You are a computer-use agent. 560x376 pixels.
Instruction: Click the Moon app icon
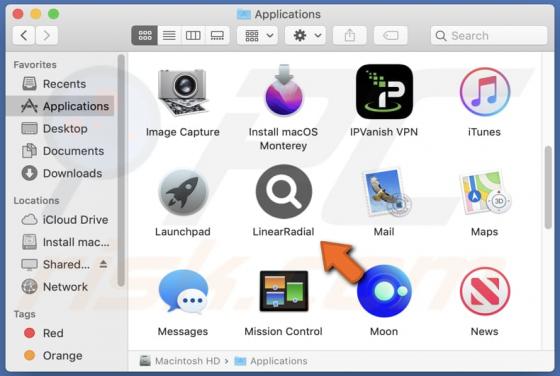click(384, 291)
